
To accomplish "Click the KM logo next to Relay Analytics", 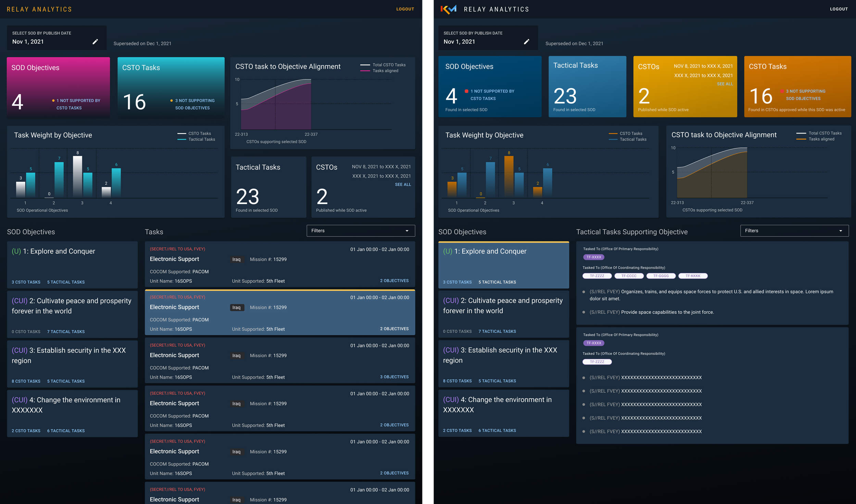I will 448,9.
